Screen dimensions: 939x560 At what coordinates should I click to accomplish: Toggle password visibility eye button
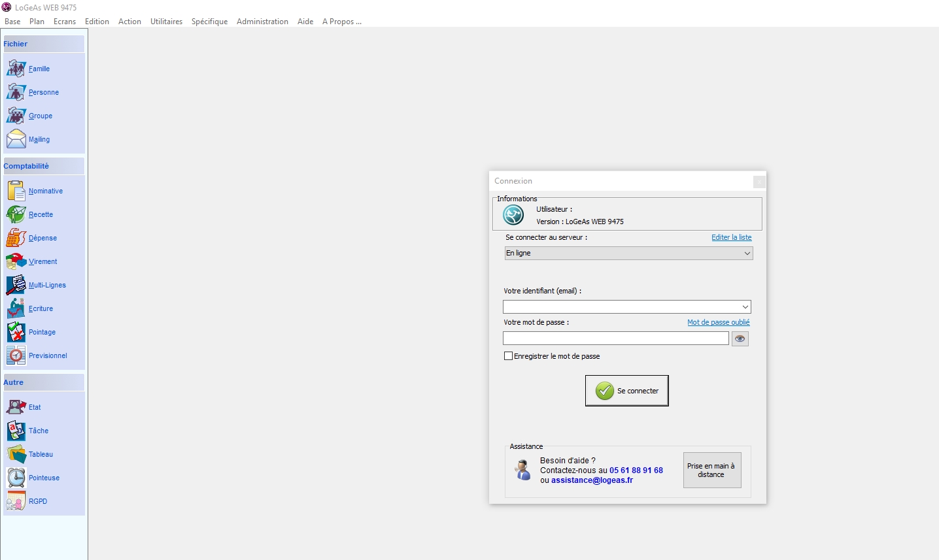tap(740, 338)
